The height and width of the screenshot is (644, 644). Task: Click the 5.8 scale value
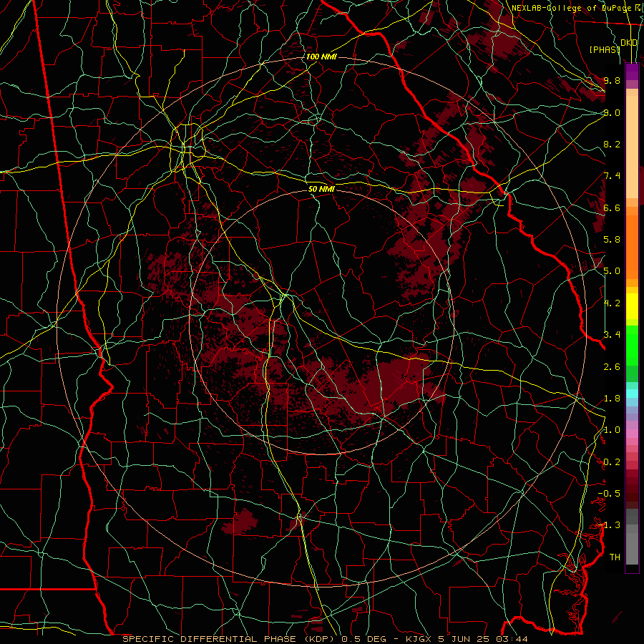tap(612, 240)
